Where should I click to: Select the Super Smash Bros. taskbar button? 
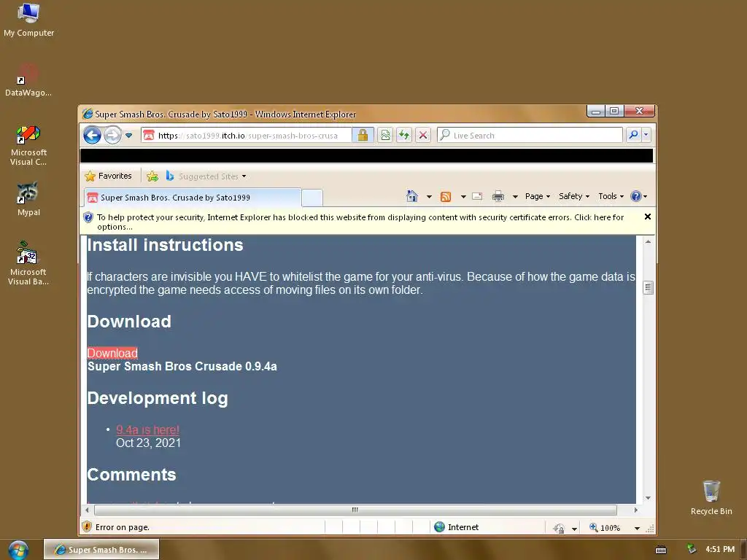(x=101, y=550)
